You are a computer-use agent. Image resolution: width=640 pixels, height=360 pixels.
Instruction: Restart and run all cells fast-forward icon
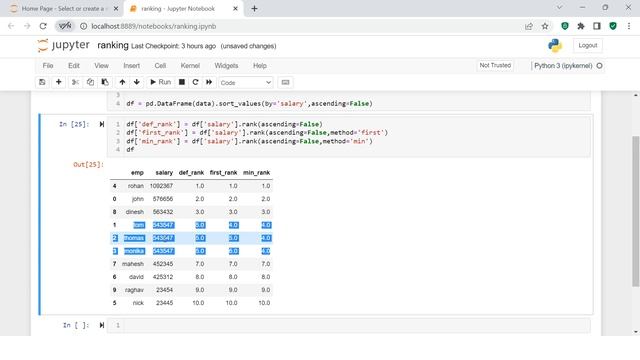point(209,82)
